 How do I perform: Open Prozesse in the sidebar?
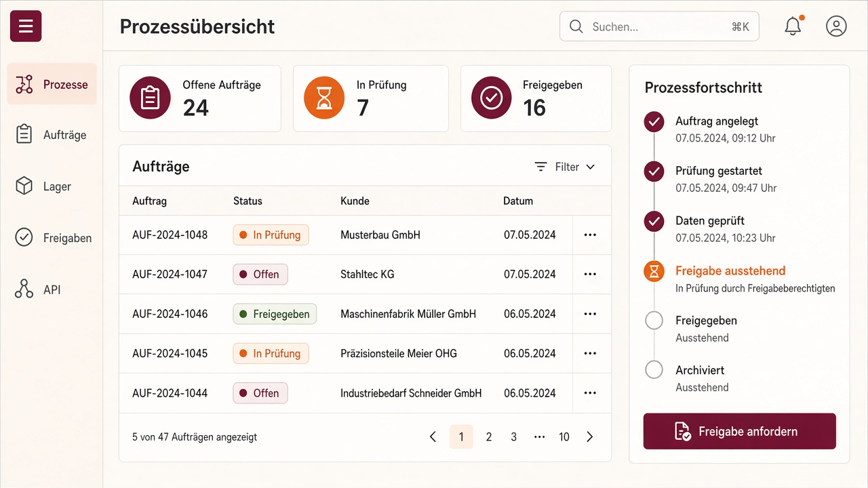point(52,84)
